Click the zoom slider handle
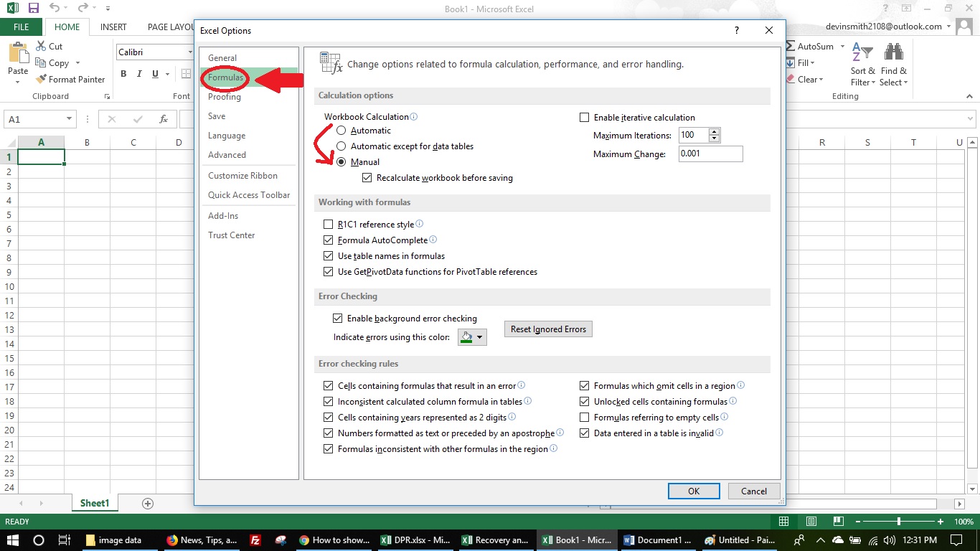Viewport: 980px width, 551px height. (898, 522)
